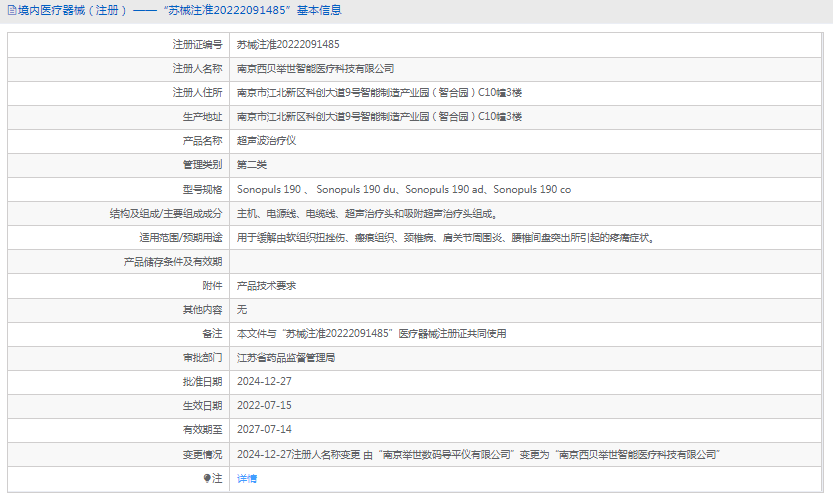Viewport: 833px width, 500px height.
Task: Click the document icon before 境内医疗器械 title
Action: coord(12,10)
